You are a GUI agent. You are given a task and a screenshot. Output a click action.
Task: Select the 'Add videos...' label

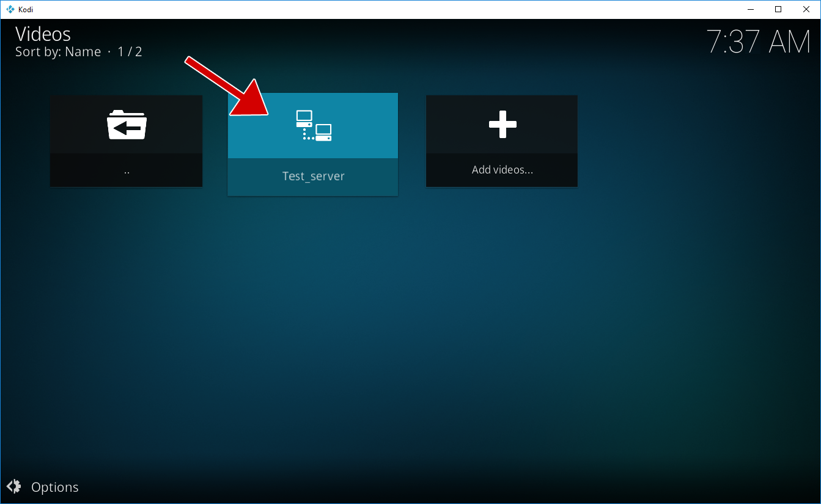[x=502, y=170]
